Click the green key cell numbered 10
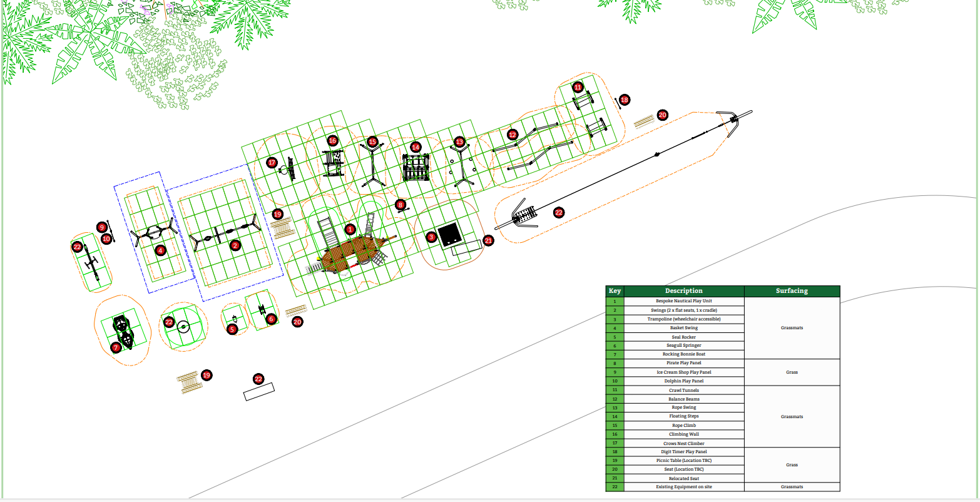This screenshot has height=502, width=980. click(614, 381)
